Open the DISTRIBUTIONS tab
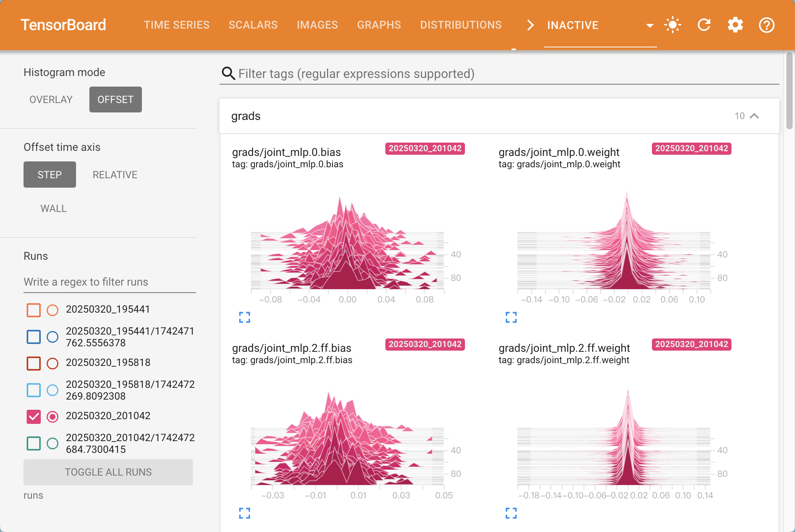795x532 pixels. [461, 25]
